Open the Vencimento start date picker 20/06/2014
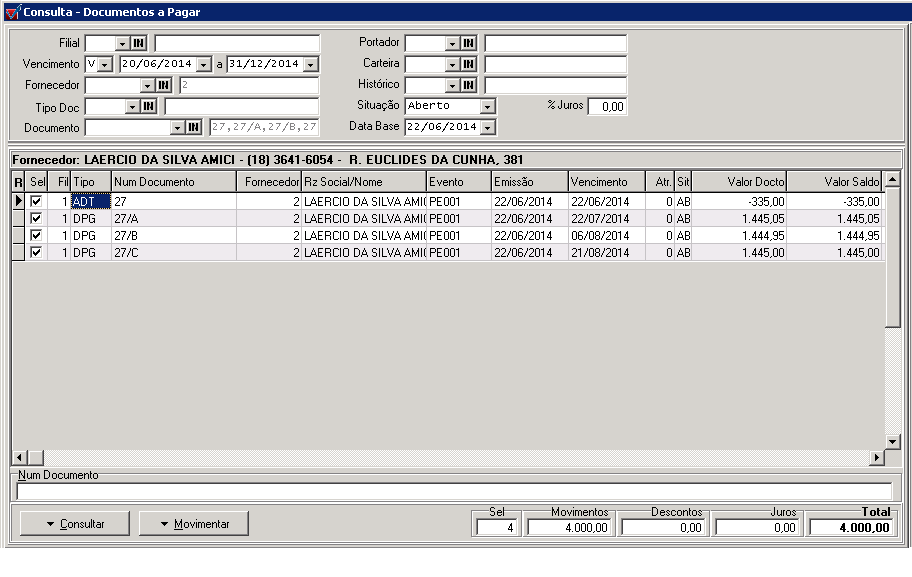 point(204,64)
